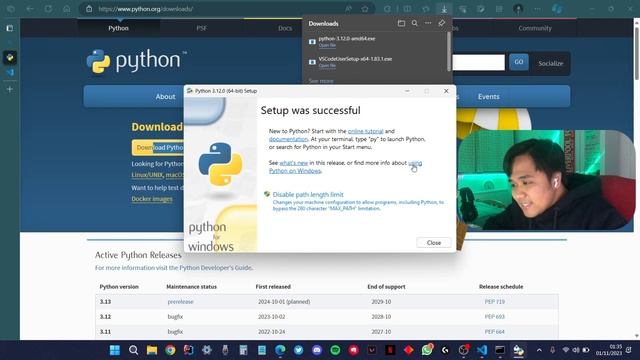Open the documentation link in Setup dialog
This screenshot has height=360, width=640.
pyautogui.click(x=288, y=139)
